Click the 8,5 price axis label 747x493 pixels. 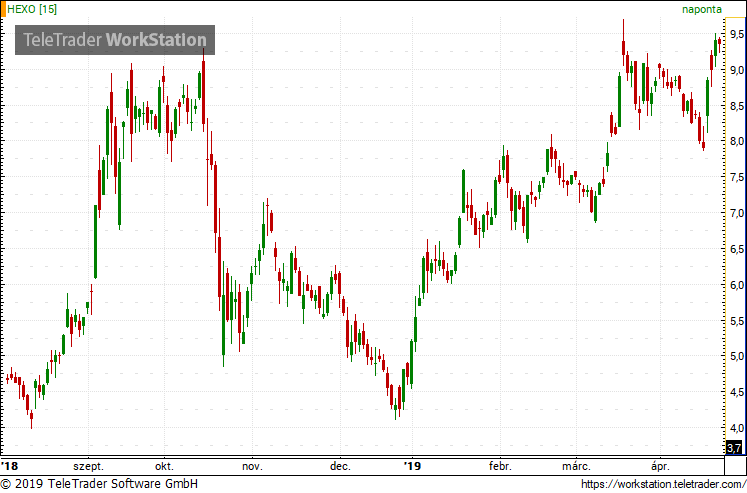(737, 106)
